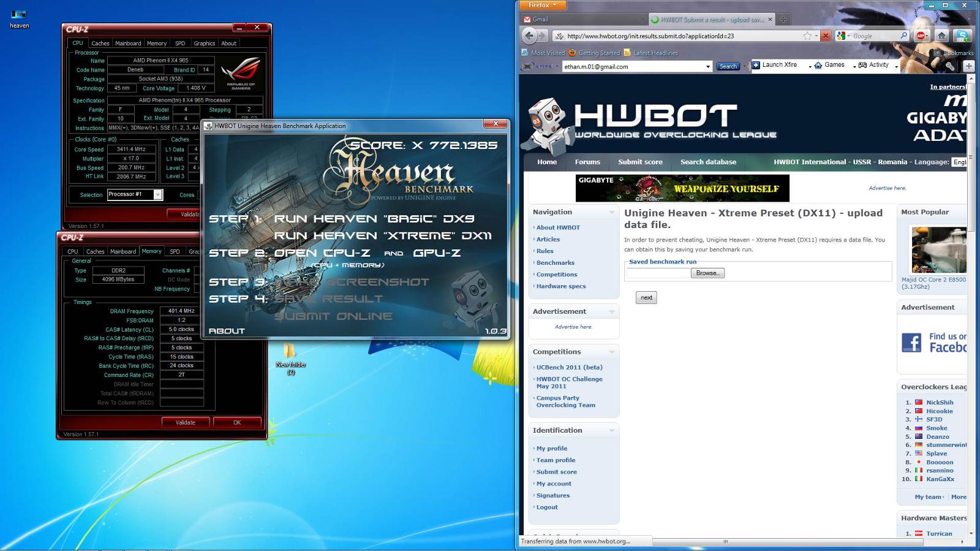This screenshot has height=551, width=980.
Task: Open a new Firefox tab with plus
Action: click(783, 20)
